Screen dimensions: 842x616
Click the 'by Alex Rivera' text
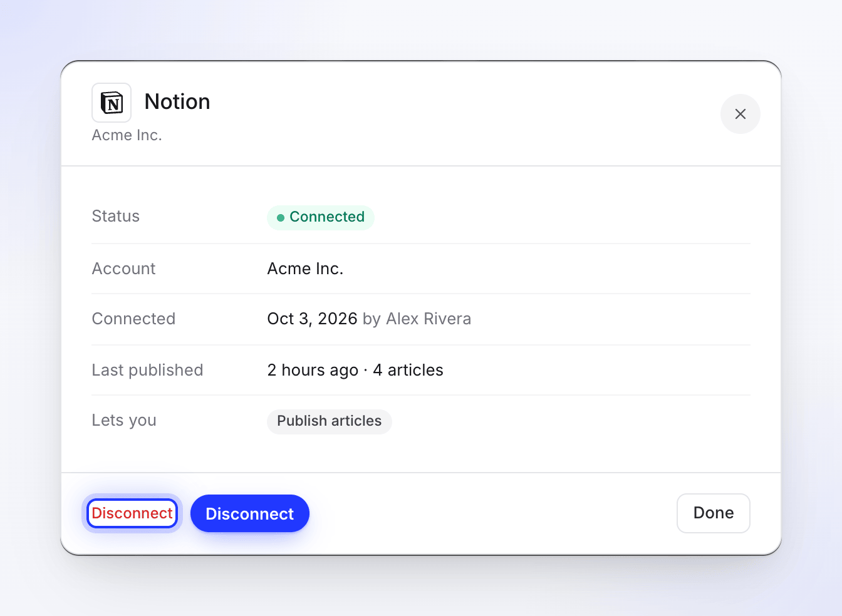(x=417, y=319)
